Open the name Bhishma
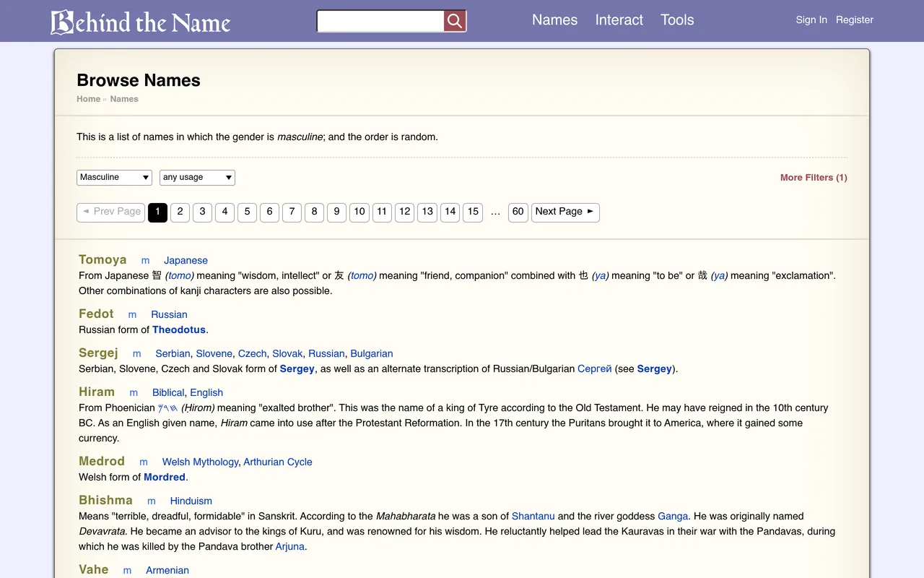The height and width of the screenshot is (578, 924). [105, 501]
